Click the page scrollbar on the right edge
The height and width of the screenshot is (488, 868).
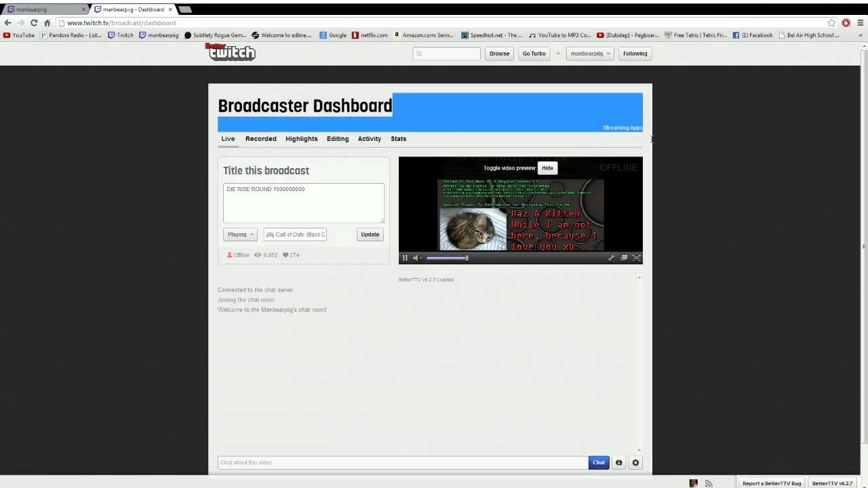[864, 248]
